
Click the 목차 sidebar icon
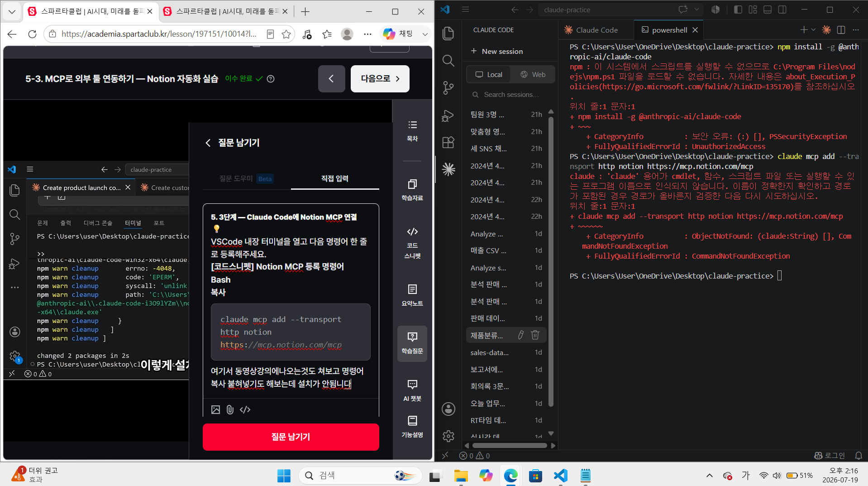(x=412, y=131)
